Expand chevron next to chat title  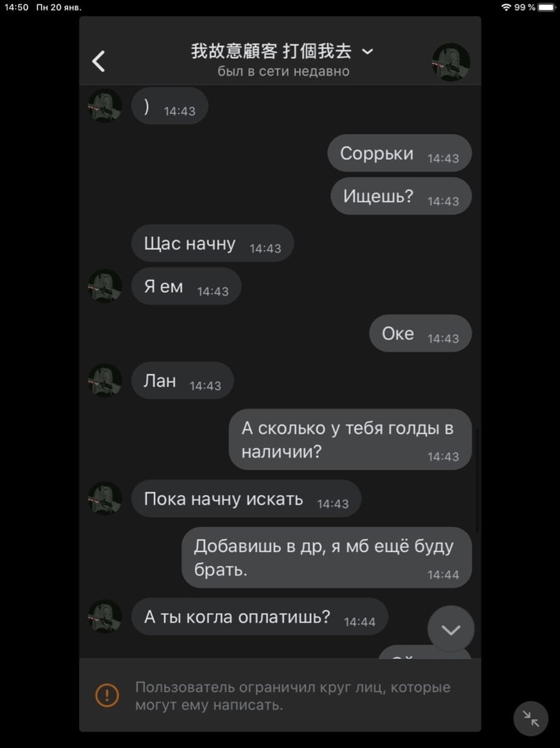point(368,51)
